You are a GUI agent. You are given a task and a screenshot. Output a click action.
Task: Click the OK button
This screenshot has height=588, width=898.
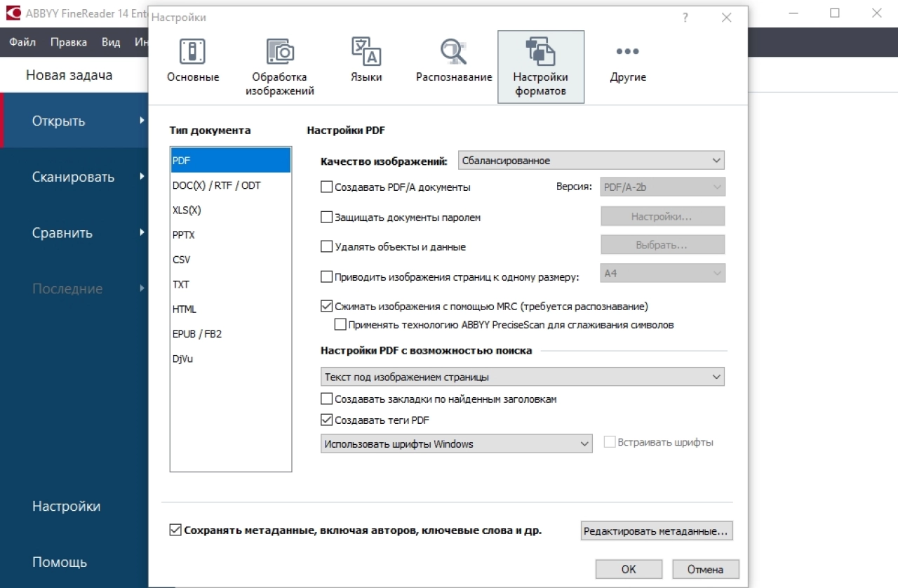point(629,569)
